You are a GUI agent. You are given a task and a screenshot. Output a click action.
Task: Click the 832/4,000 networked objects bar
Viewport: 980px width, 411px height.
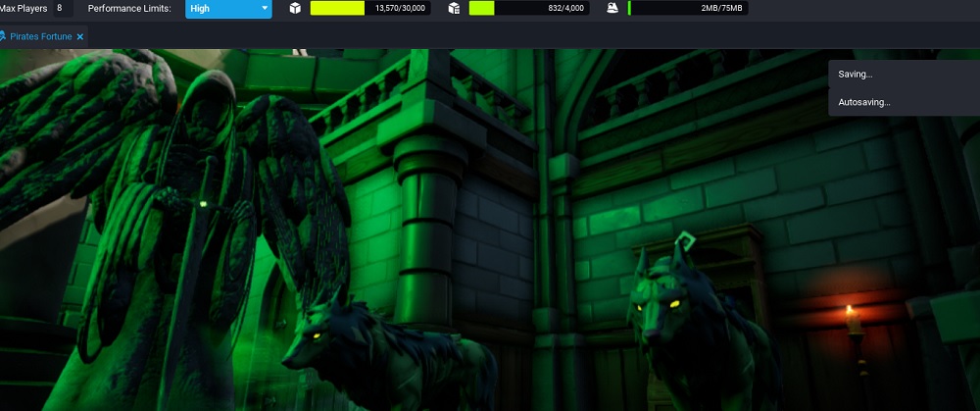[529, 8]
